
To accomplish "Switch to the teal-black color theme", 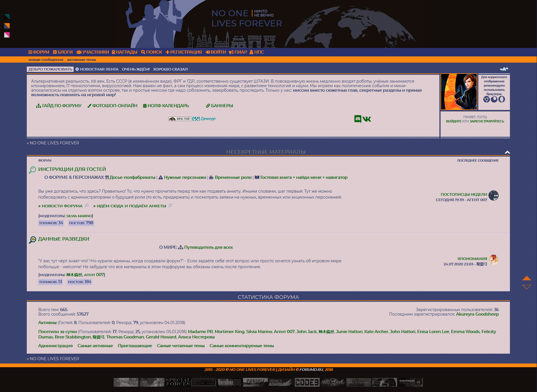I will point(7,17).
